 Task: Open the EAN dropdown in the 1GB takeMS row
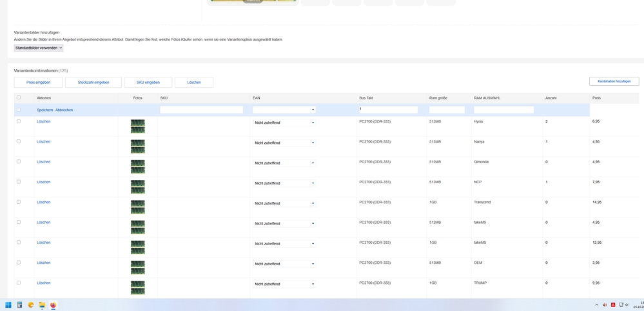point(284,244)
